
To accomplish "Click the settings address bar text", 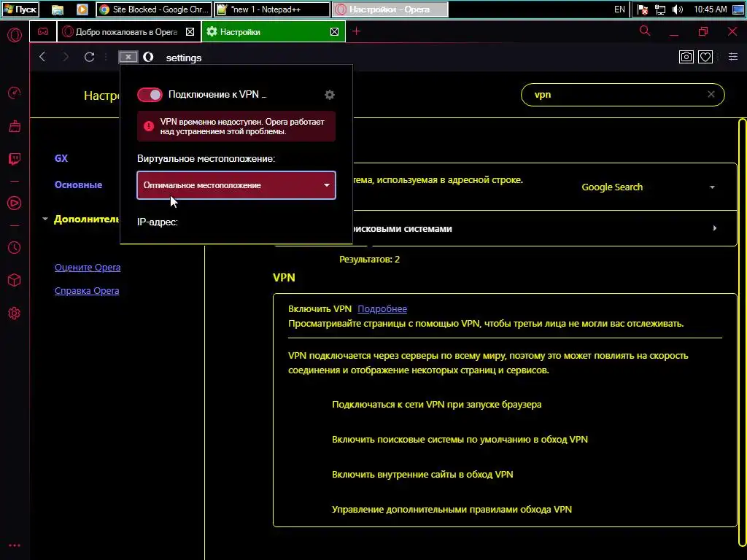I will 184,58.
